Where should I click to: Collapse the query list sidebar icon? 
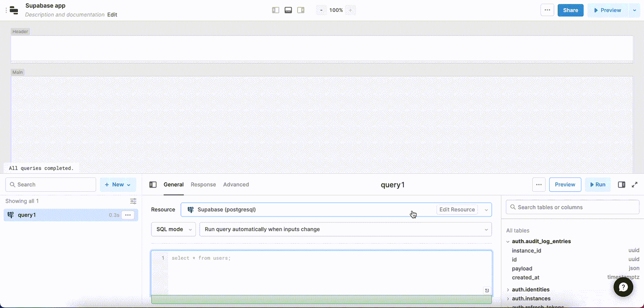(153, 185)
